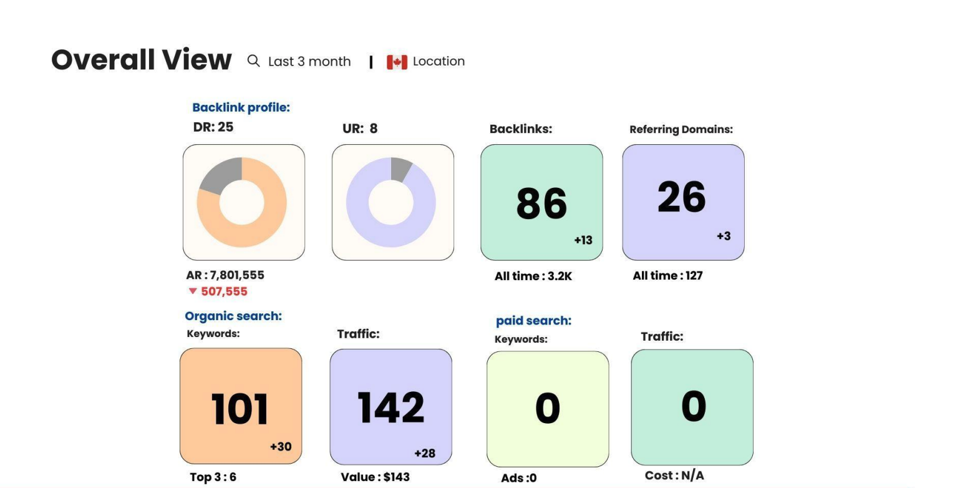Click the orange DR donut chart

click(x=242, y=202)
